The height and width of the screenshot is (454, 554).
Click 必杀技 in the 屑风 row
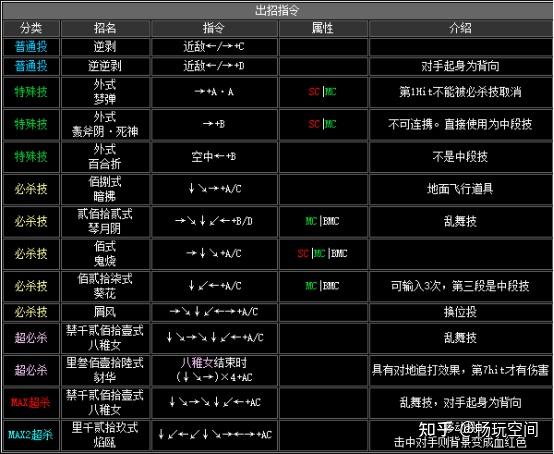(31, 312)
